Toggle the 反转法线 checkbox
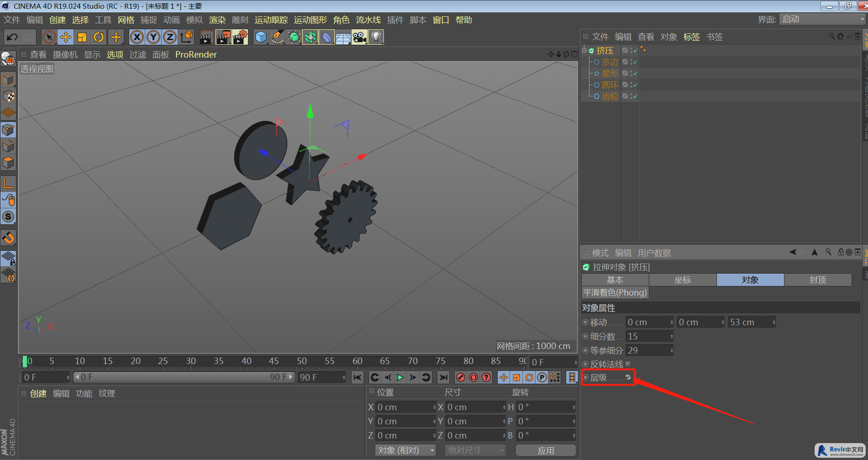 click(x=628, y=364)
